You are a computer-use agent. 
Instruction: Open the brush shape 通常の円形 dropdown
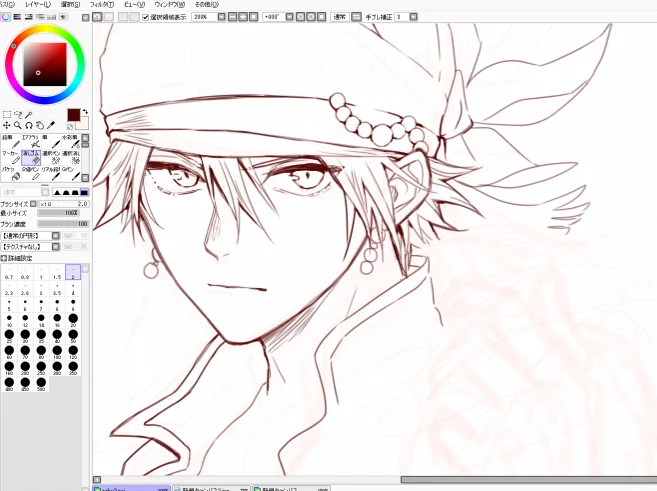tap(56, 236)
